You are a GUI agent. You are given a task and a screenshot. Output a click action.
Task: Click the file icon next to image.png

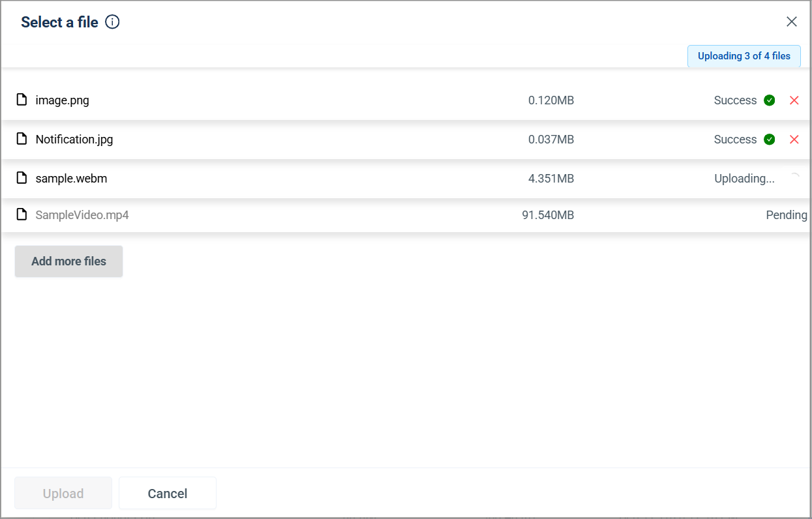pos(22,100)
